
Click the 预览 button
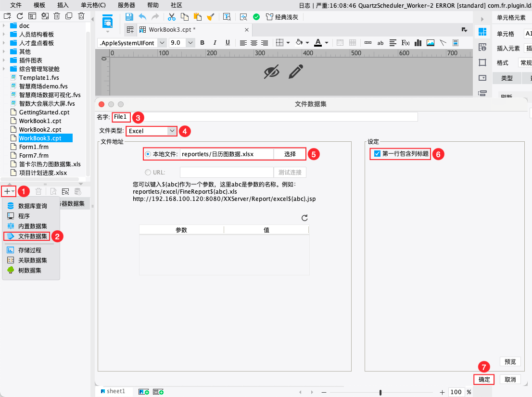[510, 361]
